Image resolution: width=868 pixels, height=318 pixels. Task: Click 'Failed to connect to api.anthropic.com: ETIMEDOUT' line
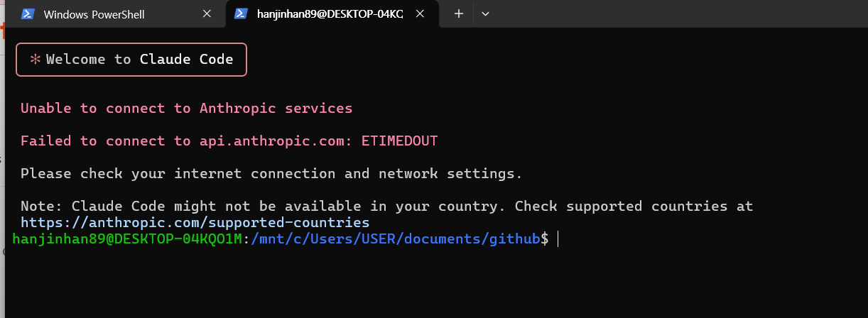click(229, 141)
